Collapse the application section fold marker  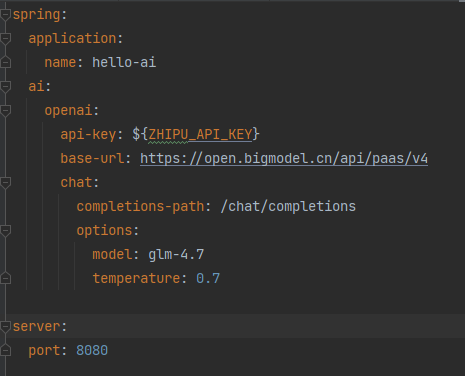tap(5, 39)
